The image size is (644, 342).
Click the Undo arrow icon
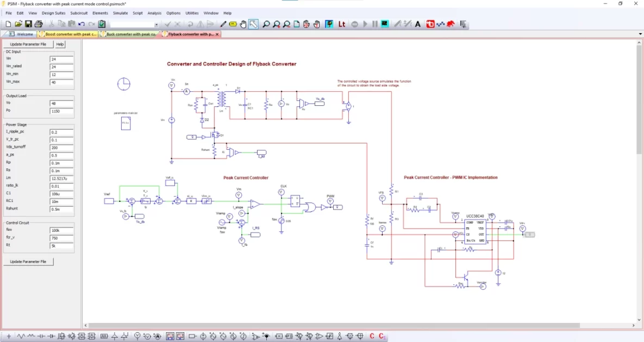click(82, 24)
